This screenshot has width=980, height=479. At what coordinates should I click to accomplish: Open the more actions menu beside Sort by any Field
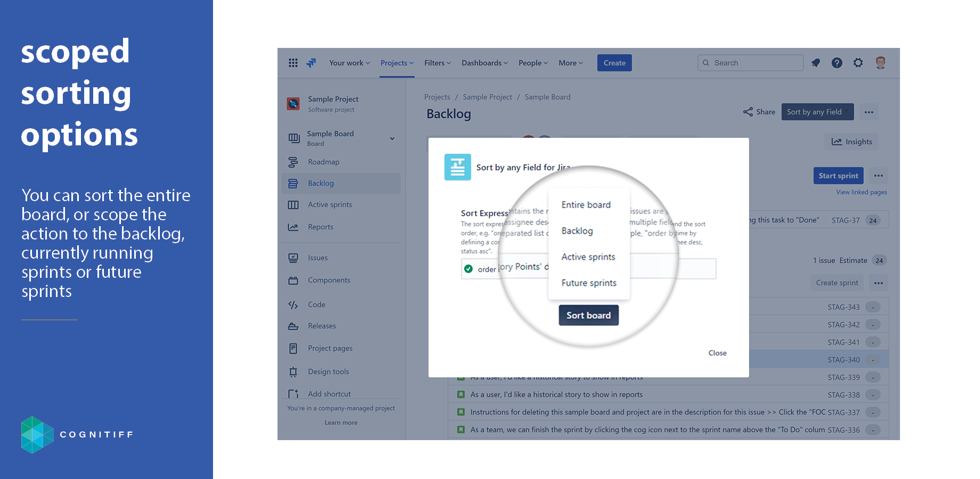tap(869, 112)
